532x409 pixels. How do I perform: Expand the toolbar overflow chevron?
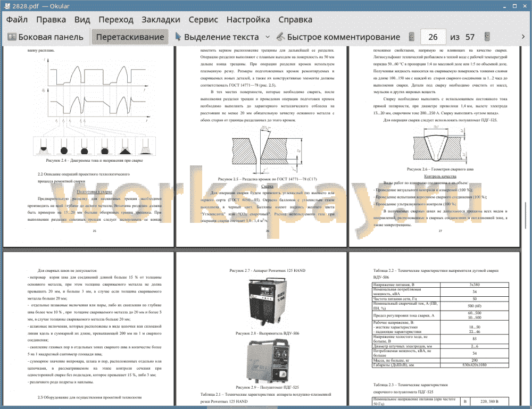point(523,37)
